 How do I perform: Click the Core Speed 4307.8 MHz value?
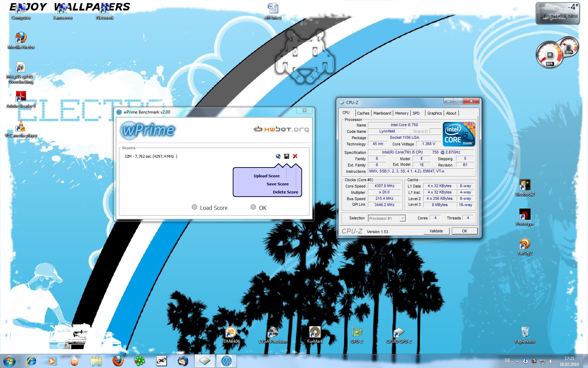pyautogui.click(x=384, y=186)
